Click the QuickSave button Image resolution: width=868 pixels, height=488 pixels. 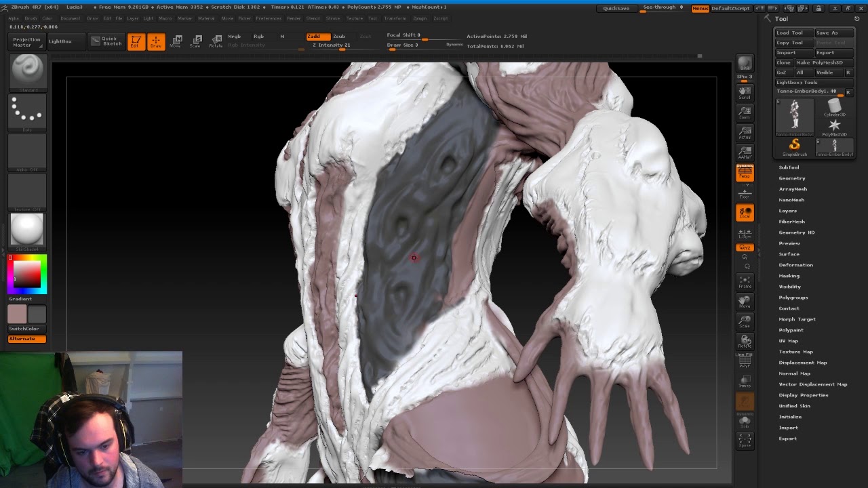click(616, 8)
